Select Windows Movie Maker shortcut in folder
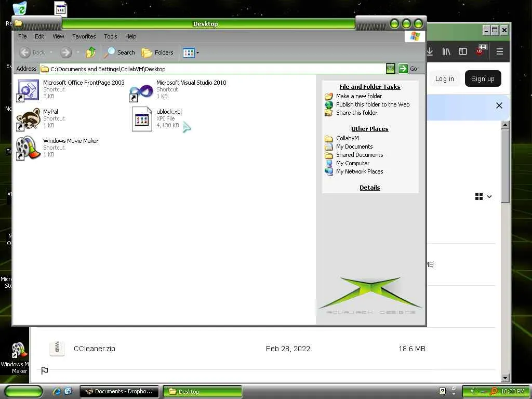 tap(28, 148)
